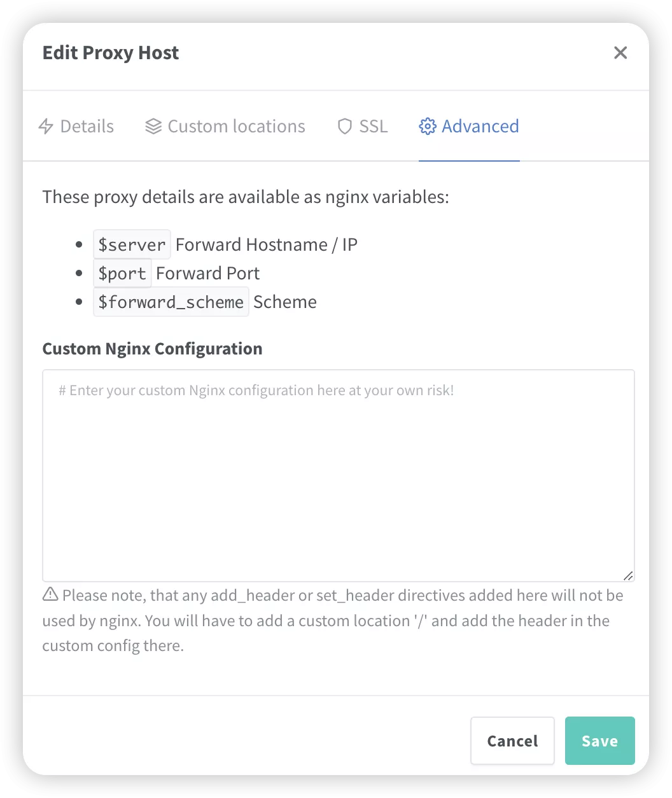Grab the textarea resize handle corner

(x=628, y=575)
